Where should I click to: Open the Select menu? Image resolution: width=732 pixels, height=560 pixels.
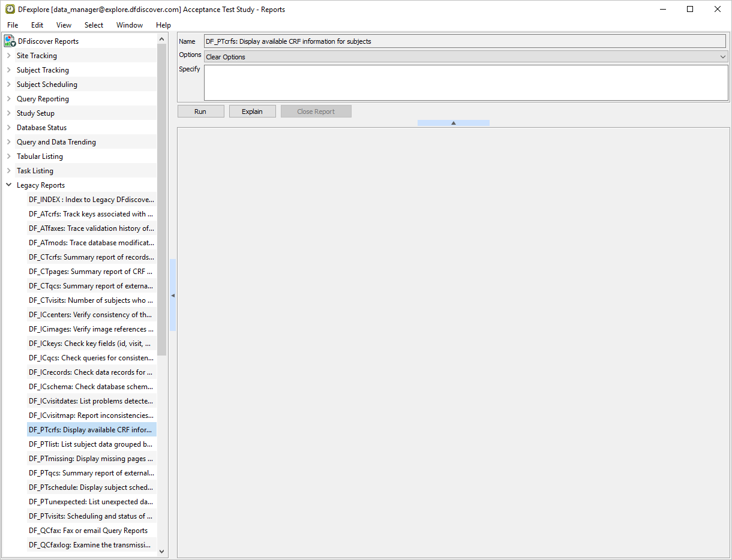click(x=94, y=25)
